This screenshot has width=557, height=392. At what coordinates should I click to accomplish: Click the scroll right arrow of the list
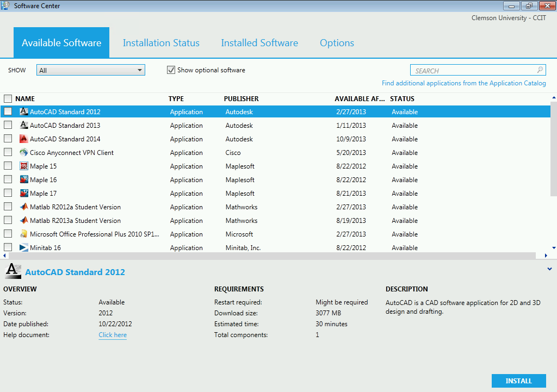coord(546,256)
